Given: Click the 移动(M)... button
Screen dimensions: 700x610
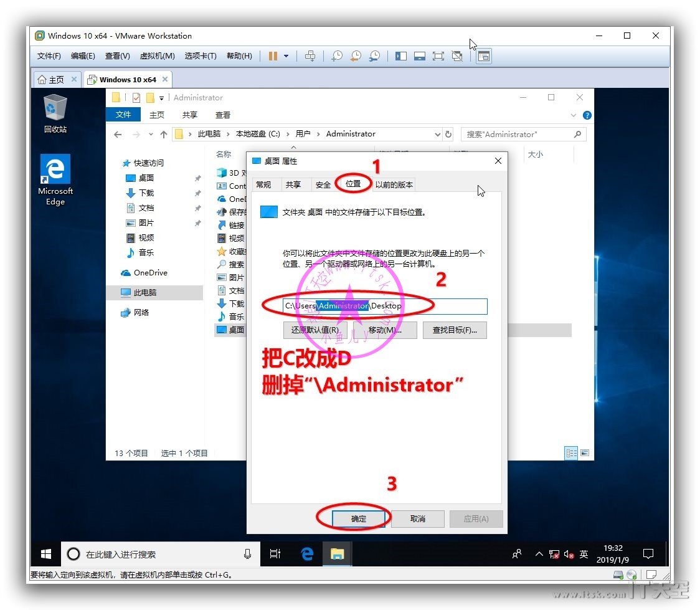Looking at the screenshot, I should (x=385, y=330).
